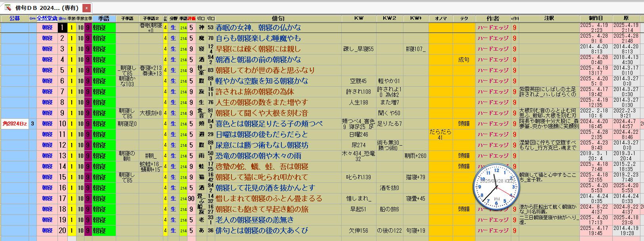Viewport: 644px width, 241px height.
Task: Select the haiku 春眠の女神、朝寝の仏かな
Action: coord(258,28)
